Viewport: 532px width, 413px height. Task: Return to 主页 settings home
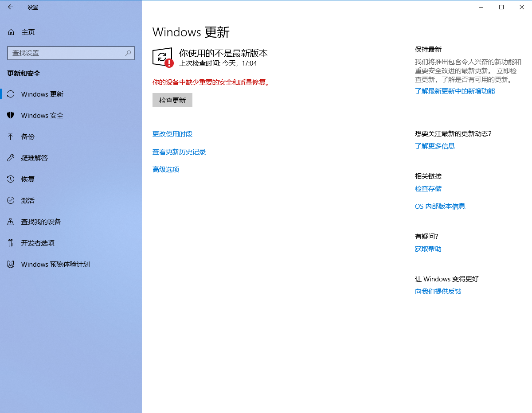point(71,32)
